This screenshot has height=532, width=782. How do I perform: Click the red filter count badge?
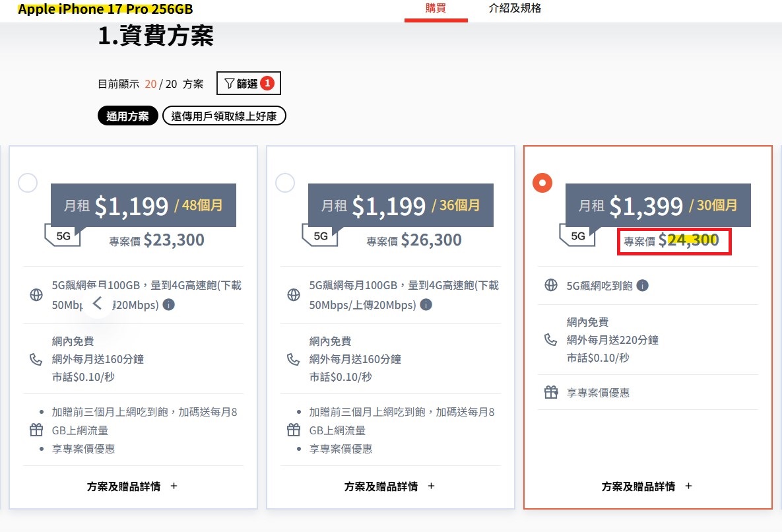[267, 83]
